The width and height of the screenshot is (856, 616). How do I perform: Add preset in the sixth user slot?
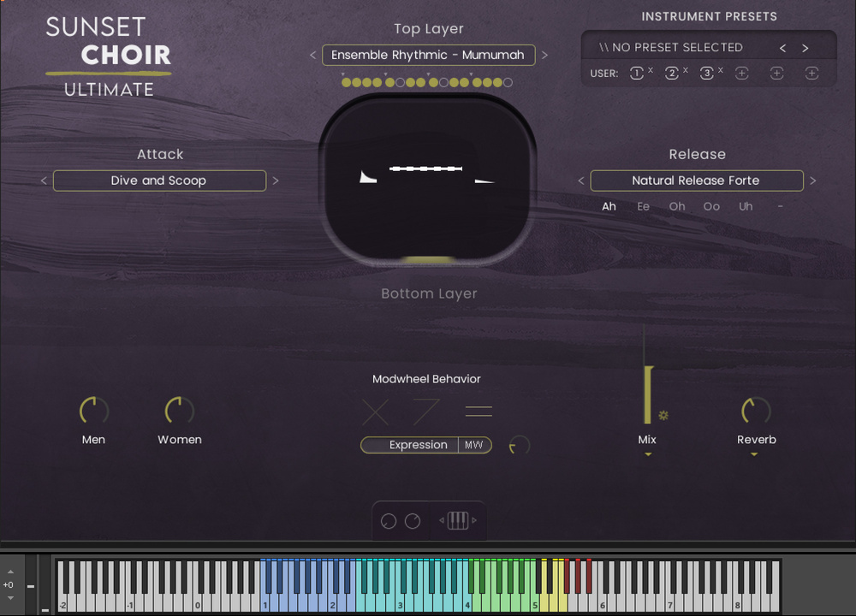(811, 73)
